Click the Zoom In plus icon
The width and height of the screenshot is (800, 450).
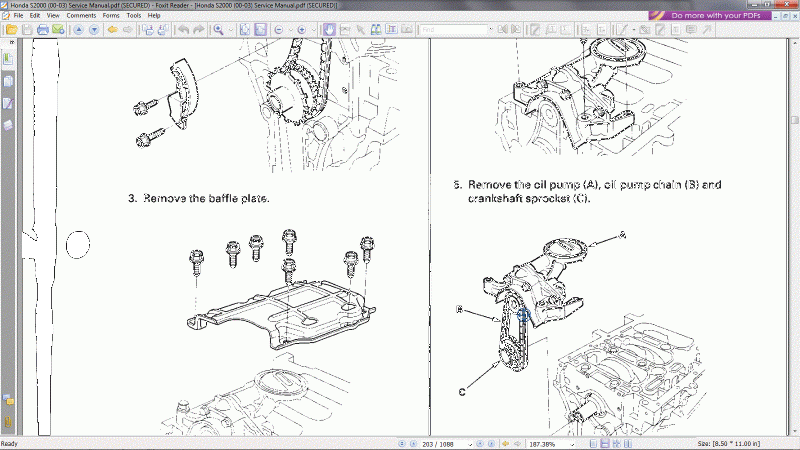coord(299,30)
